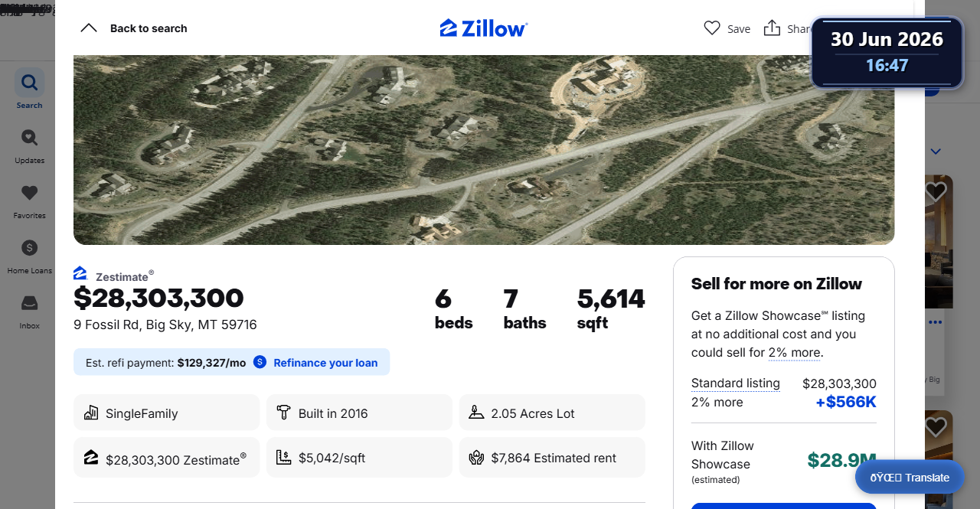Click the refinance dollar sign icon
980x509 pixels.
260,362
